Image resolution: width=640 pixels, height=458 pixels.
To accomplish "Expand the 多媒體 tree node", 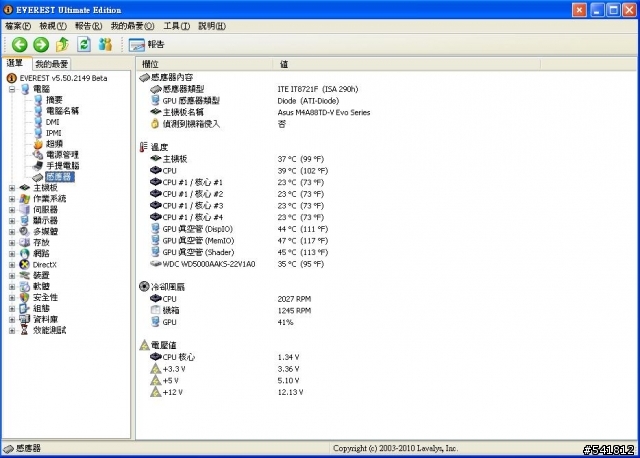I will (12, 232).
